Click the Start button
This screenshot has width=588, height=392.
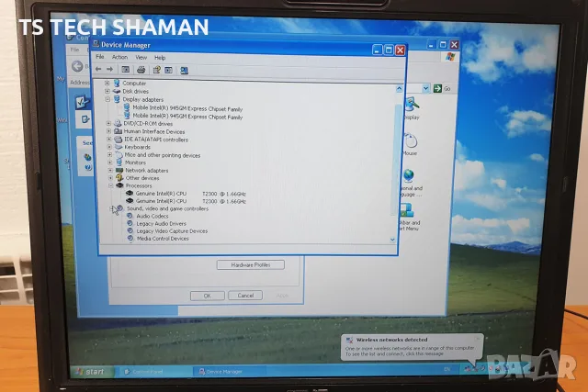[x=91, y=372]
